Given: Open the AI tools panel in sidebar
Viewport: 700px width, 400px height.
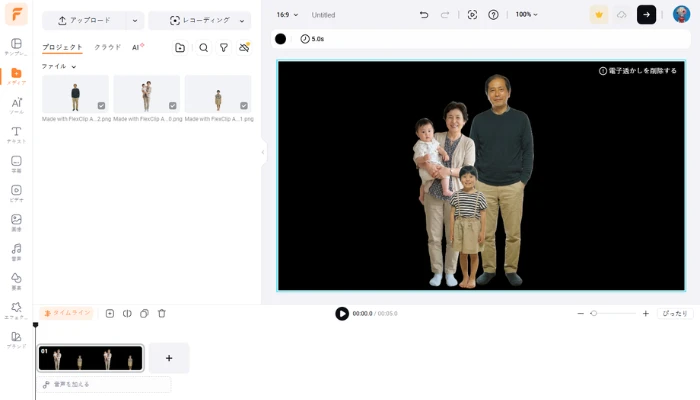Looking at the screenshot, I should (16, 105).
